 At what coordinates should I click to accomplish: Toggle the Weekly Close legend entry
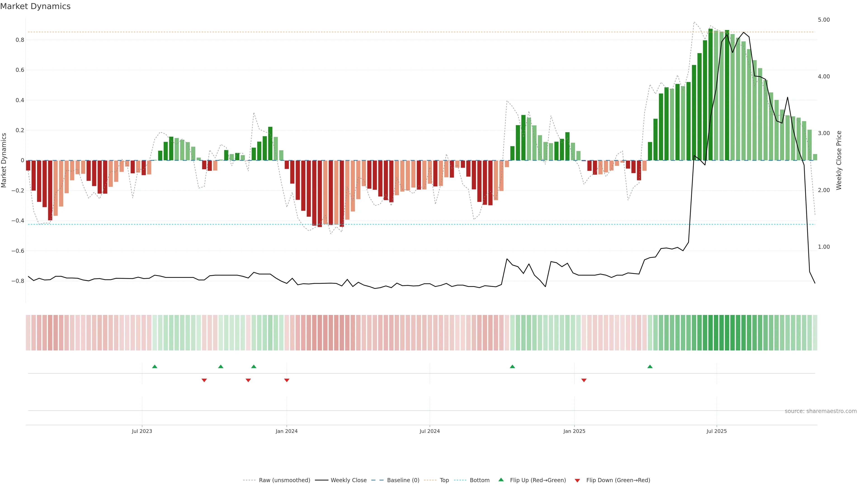pos(348,480)
